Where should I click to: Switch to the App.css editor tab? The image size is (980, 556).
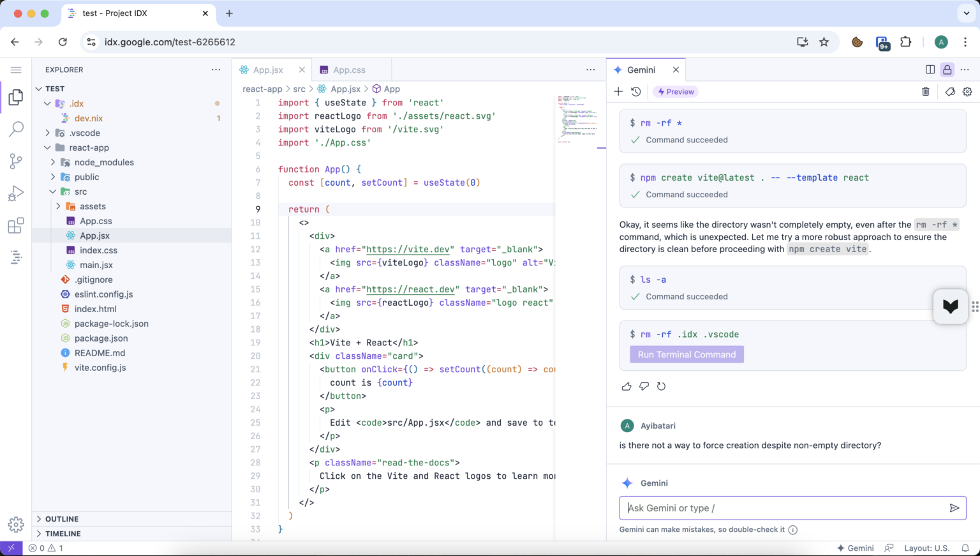349,70
